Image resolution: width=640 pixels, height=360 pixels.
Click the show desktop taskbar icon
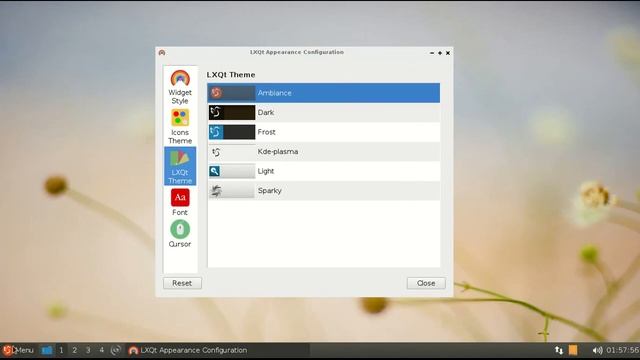pyautogui.click(x=47, y=350)
